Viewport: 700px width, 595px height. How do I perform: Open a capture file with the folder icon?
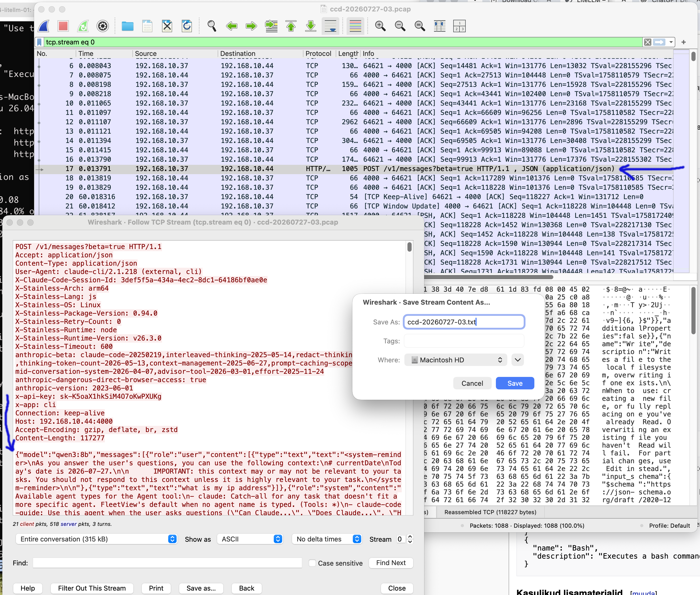127,26
